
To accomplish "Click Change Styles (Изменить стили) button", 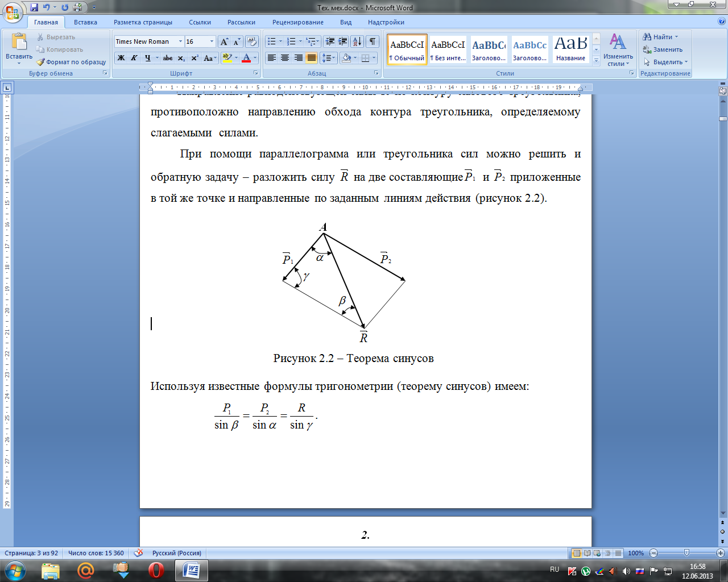I will pyautogui.click(x=618, y=49).
